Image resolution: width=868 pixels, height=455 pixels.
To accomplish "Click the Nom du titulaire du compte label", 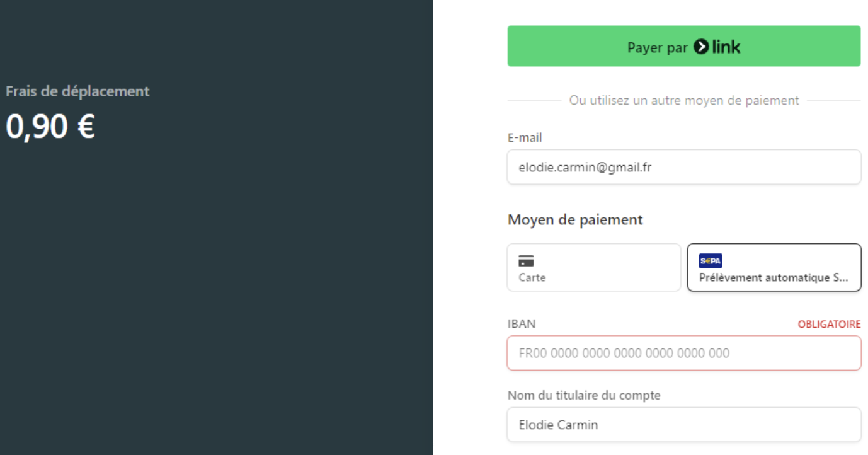I will 584,396.
